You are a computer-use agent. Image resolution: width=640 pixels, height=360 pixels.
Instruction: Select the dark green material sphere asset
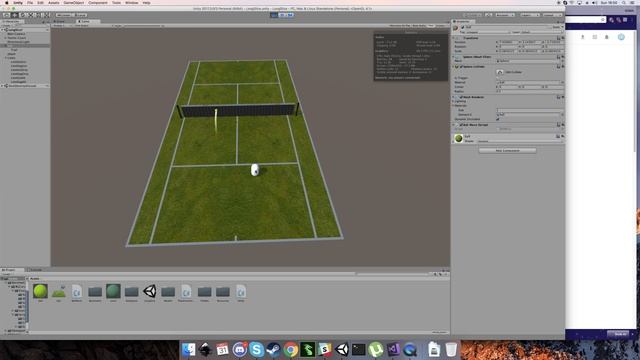[x=113, y=291]
